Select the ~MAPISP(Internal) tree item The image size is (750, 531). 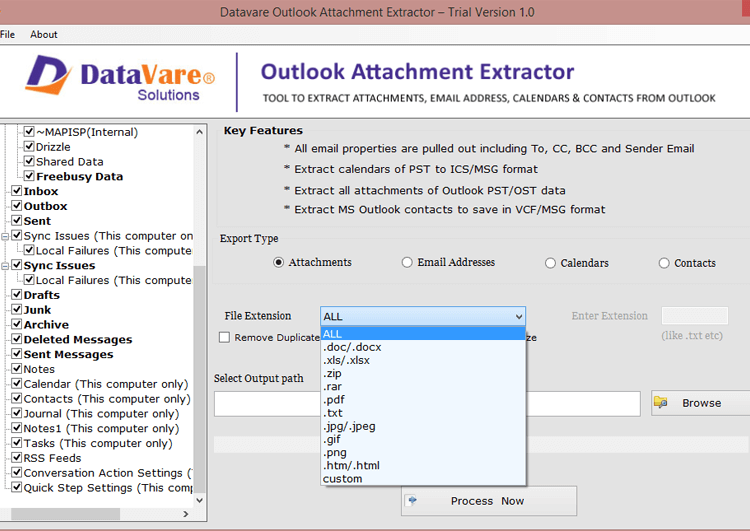click(87, 132)
